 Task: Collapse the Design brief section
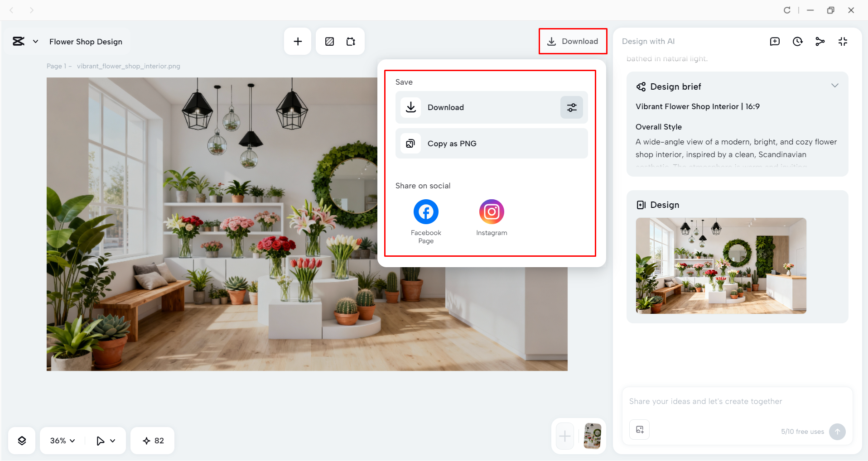835,86
